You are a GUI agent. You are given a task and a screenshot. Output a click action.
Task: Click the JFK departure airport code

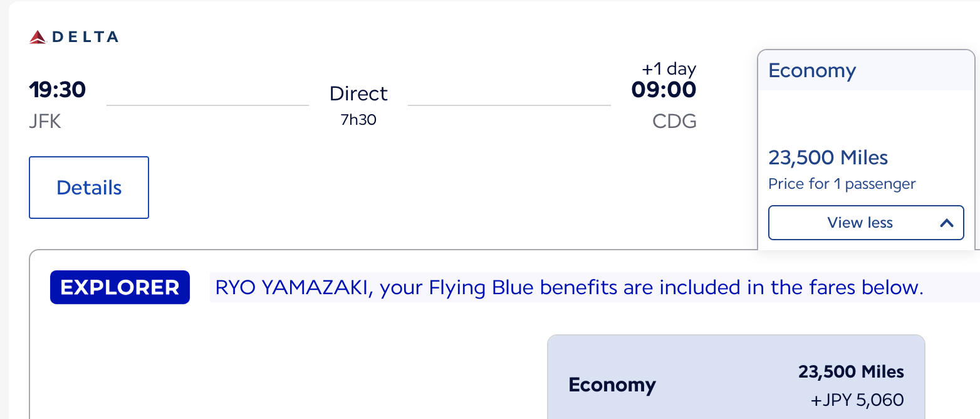pos(45,121)
